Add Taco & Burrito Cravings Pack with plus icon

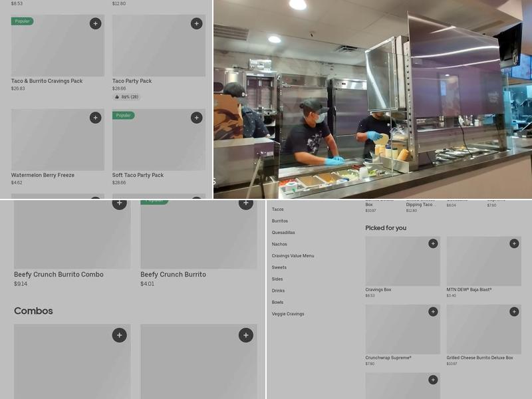coord(95,23)
